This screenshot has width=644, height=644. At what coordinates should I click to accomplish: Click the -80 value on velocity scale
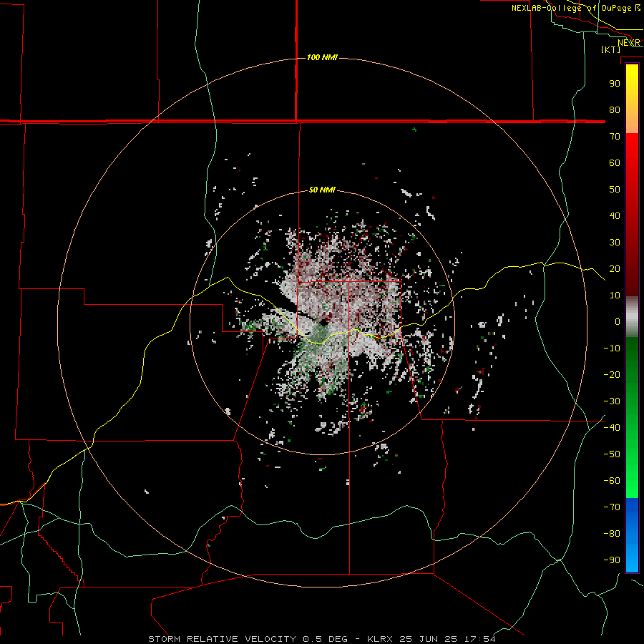612,534
